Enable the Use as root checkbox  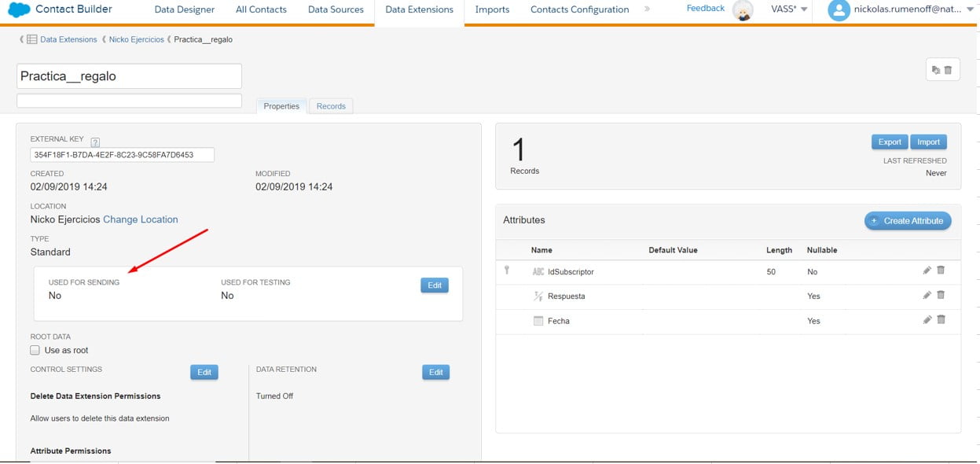pyautogui.click(x=35, y=350)
